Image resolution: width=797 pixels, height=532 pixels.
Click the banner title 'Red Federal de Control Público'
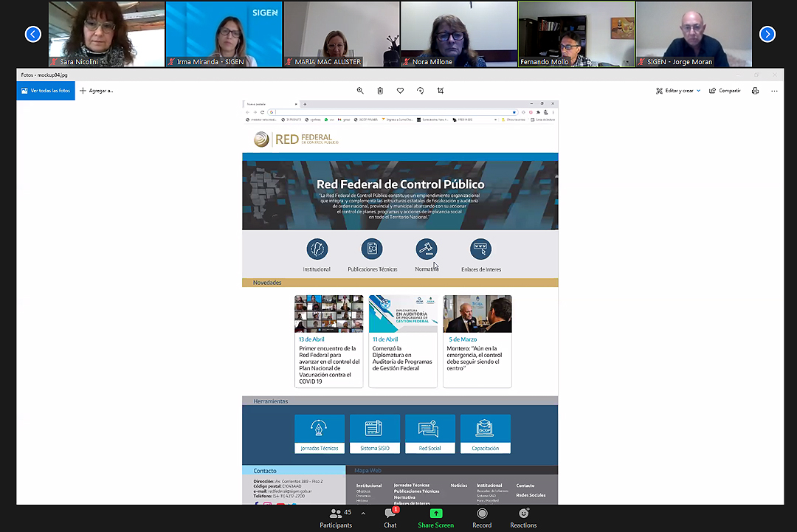point(401,184)
